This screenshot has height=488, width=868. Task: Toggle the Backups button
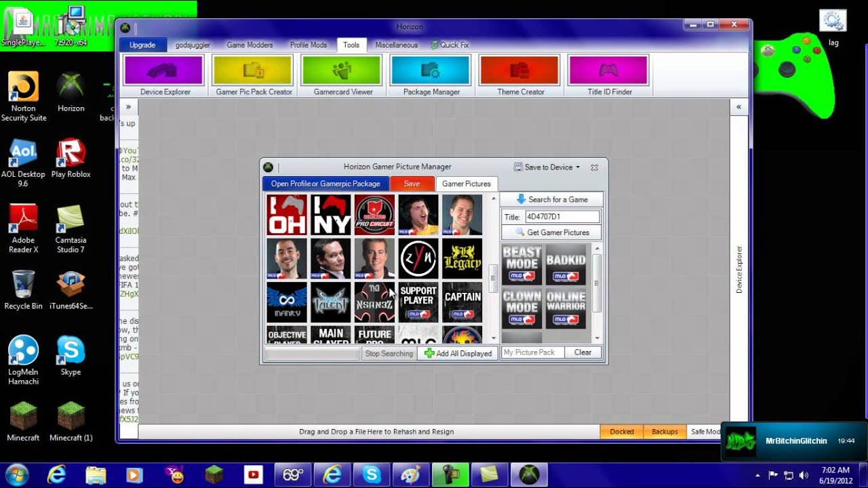pyautogui.click(x=665, y=431)
